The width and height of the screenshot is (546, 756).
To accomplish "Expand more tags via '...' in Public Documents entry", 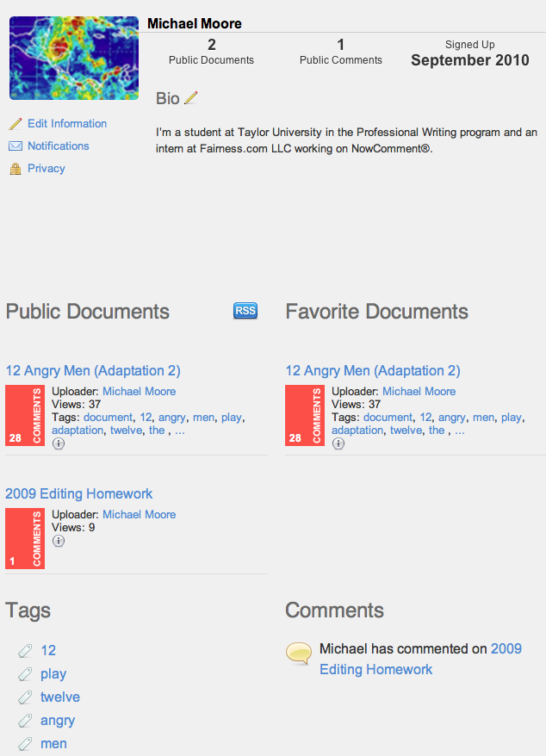I will pyautogui.click(x=180, y=431).
